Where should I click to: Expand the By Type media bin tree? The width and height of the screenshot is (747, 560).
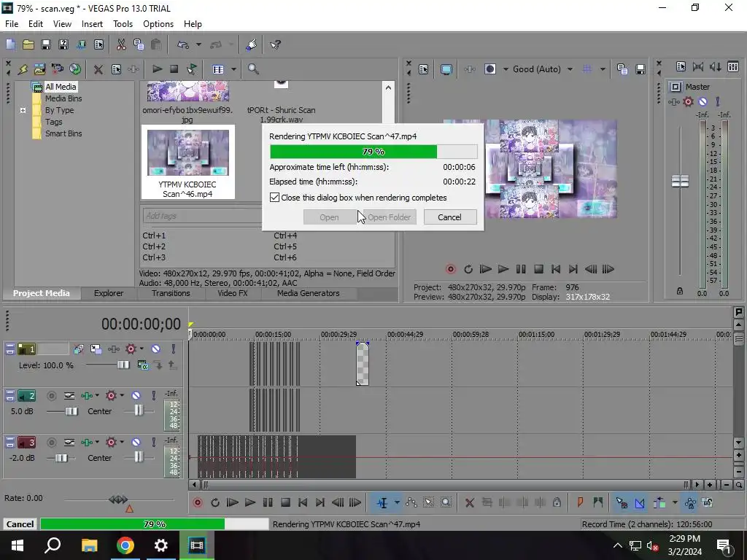23,111
